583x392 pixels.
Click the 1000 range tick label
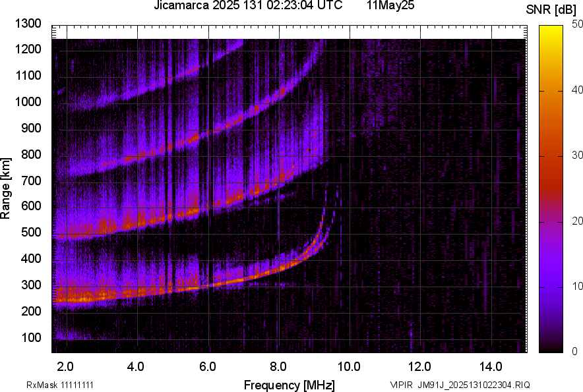coord(28,101)
